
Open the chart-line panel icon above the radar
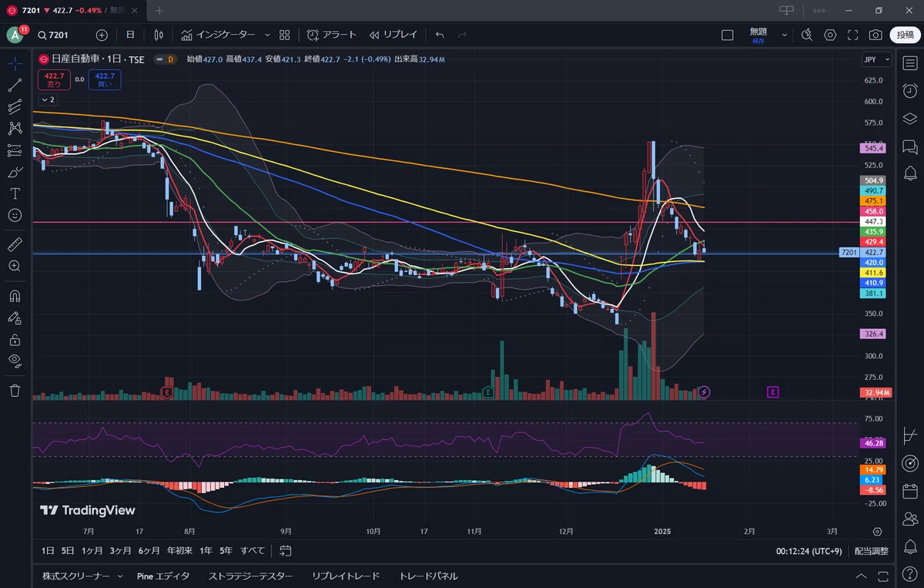click(x=910, y=435)
